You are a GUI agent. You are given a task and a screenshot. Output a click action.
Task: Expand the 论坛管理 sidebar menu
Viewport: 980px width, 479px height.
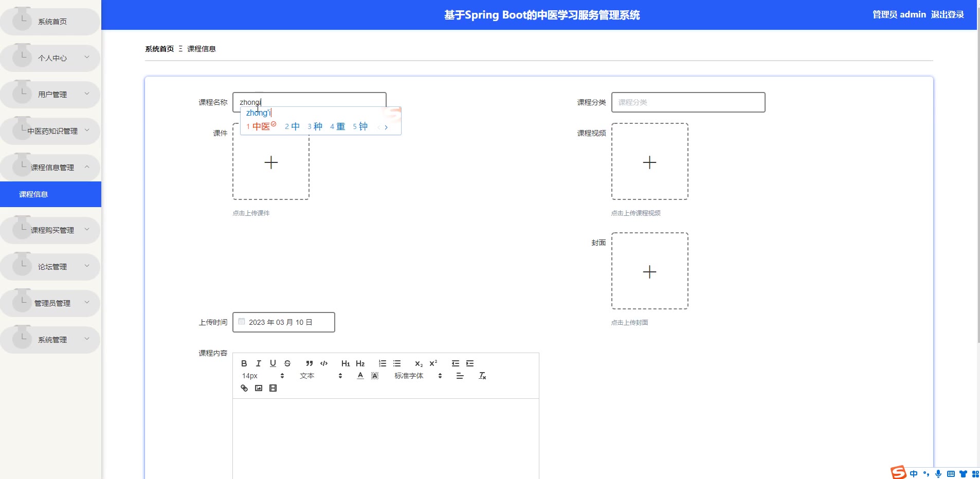[x=50, y=267]
